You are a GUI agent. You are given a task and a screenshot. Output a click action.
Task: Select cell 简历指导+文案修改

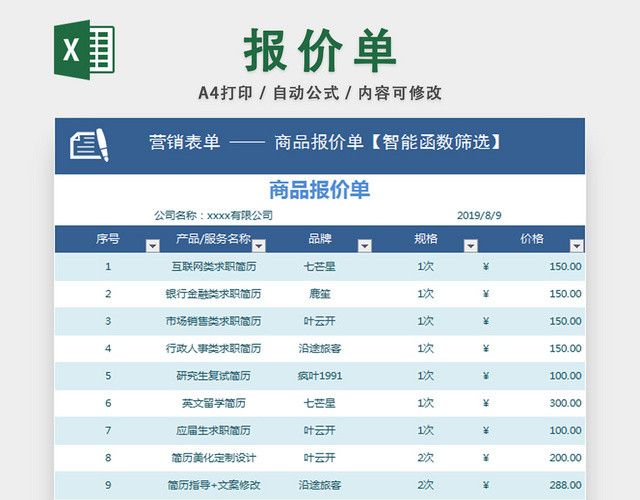tap(213, 485)
